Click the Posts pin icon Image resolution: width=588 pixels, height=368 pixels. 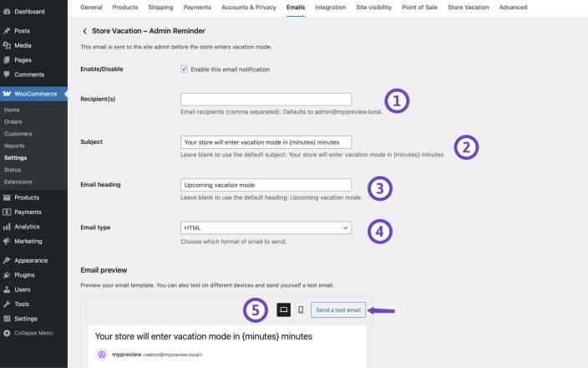pos(7,31)
